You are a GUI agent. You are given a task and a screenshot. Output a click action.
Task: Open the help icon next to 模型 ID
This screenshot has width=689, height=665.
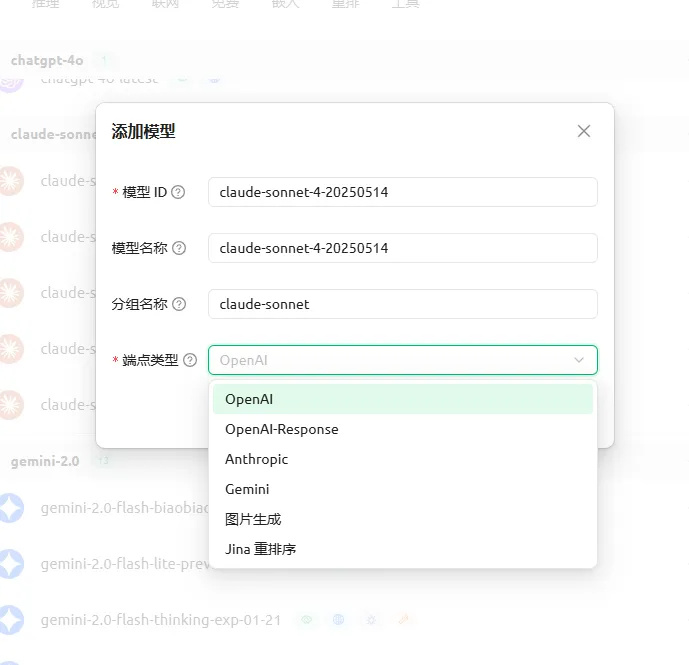(x=178, y=192)
